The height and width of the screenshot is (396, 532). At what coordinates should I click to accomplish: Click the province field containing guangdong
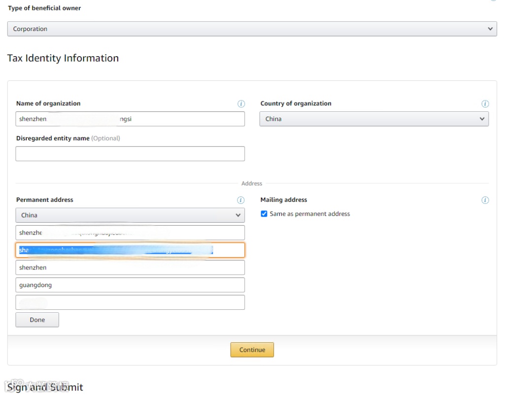click(130, 285)
